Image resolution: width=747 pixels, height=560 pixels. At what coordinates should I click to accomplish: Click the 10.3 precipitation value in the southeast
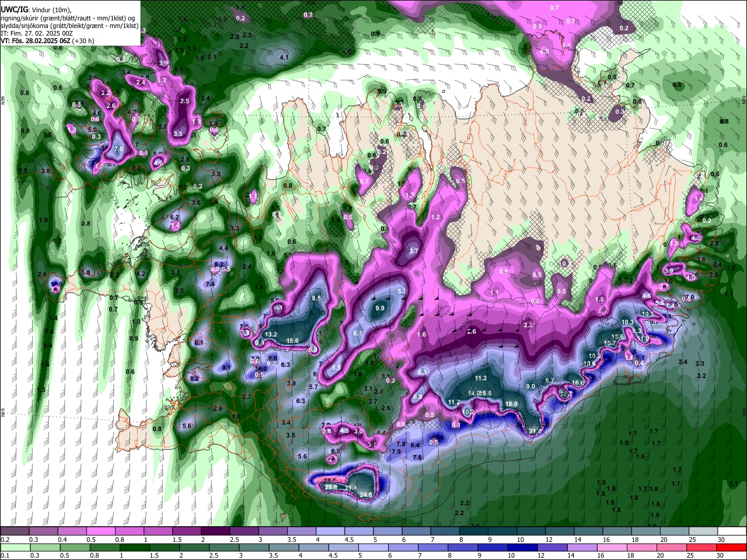[627, 322]
